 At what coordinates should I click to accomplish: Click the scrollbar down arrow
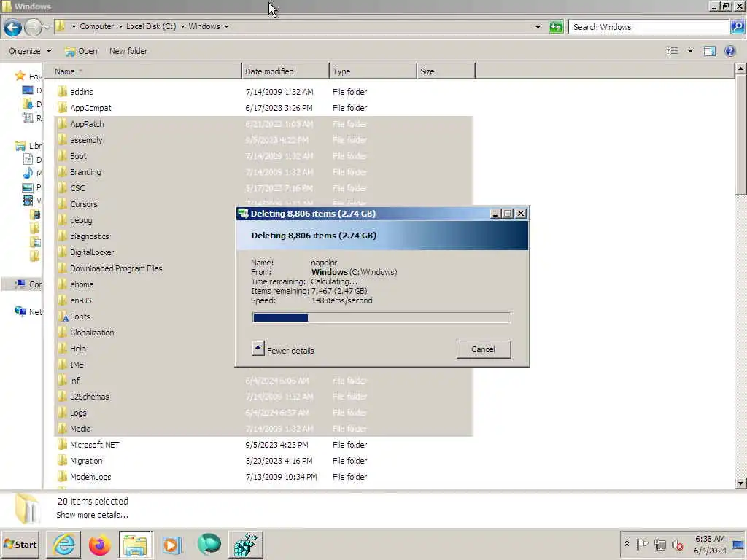click(x=740, y=483)
